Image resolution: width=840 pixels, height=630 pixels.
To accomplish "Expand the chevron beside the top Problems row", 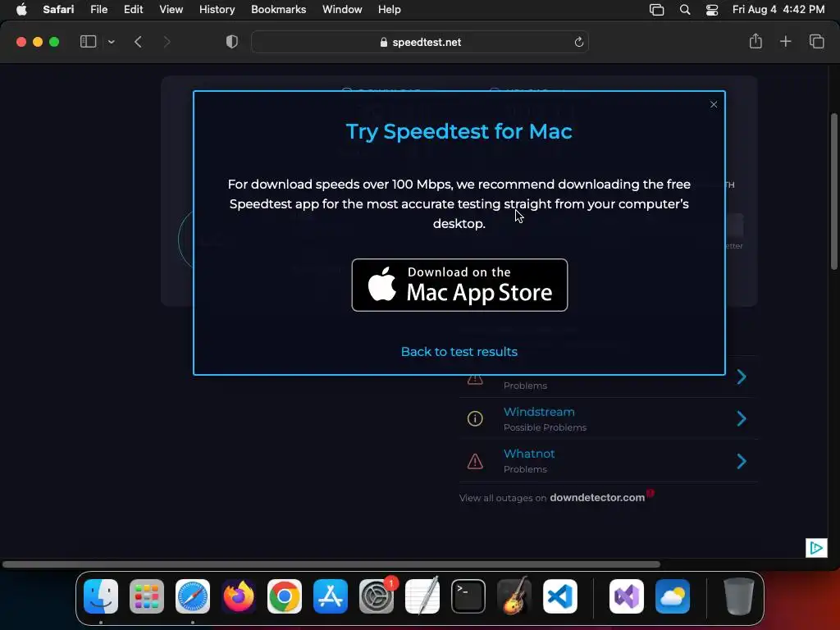I will pos(742,377).
